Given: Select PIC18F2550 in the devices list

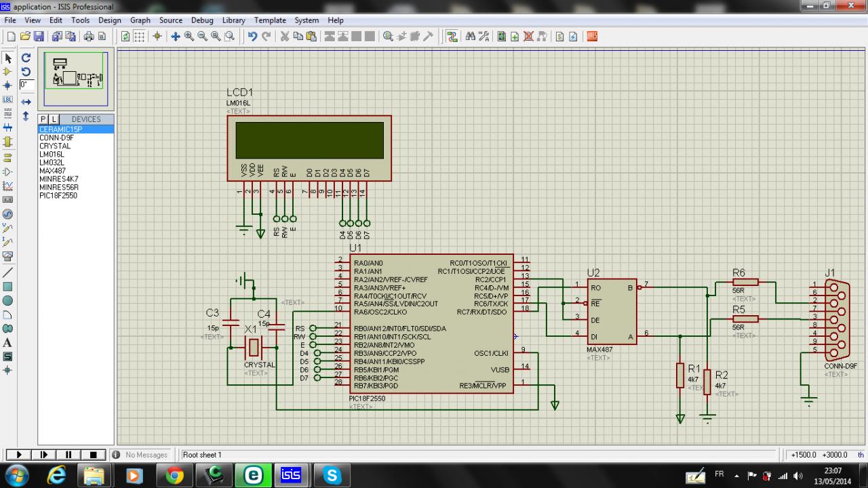Looking at the screenshot, I should tap(58, 195).
